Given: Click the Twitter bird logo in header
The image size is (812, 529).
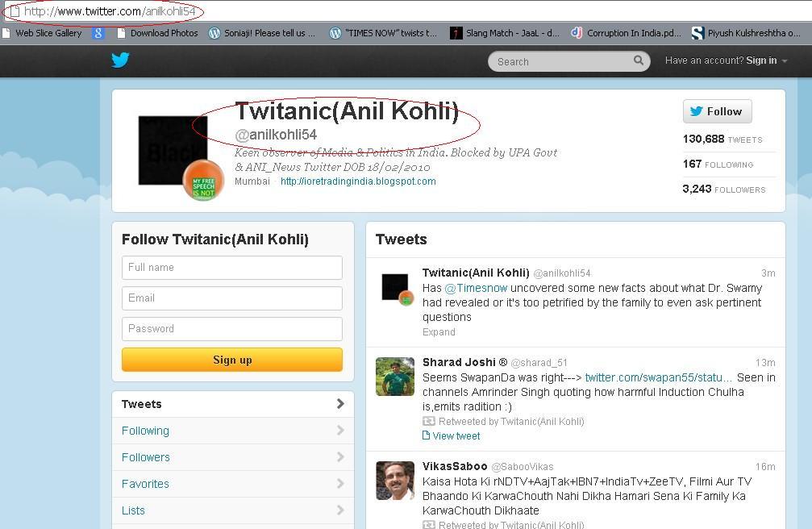Looking at the screenshot, I should coord(120,60).
